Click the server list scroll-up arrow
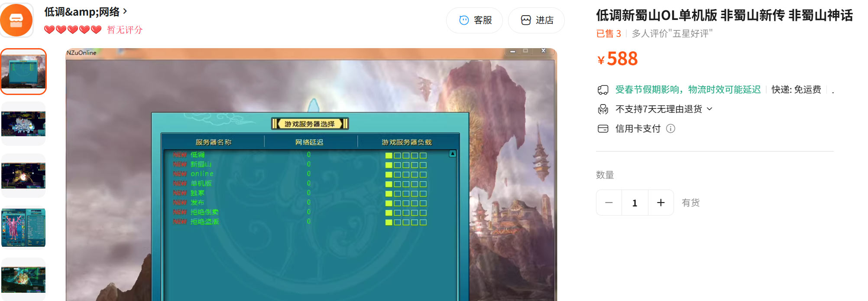The image size is (868, 301). click(x=453, y=154)
